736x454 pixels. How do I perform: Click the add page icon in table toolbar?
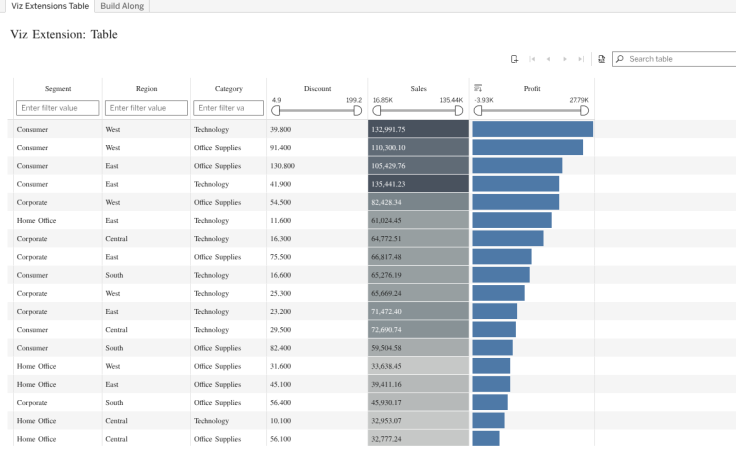(x=514, y=59)
